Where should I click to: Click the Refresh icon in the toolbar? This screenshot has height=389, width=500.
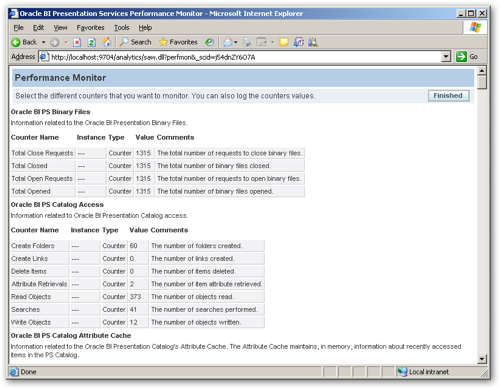[x=92, y=42]
